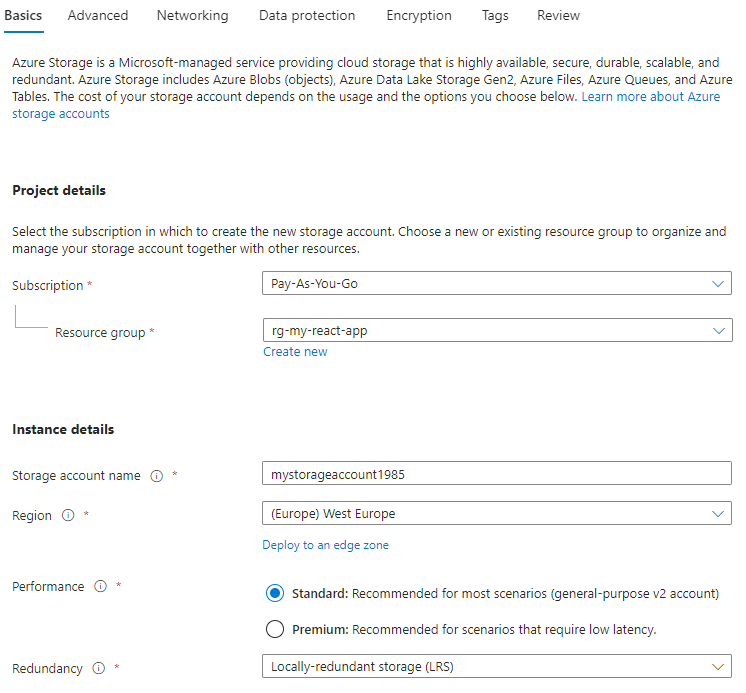
Task: Click the Resource group field label
Action: (x=100, y=332)
